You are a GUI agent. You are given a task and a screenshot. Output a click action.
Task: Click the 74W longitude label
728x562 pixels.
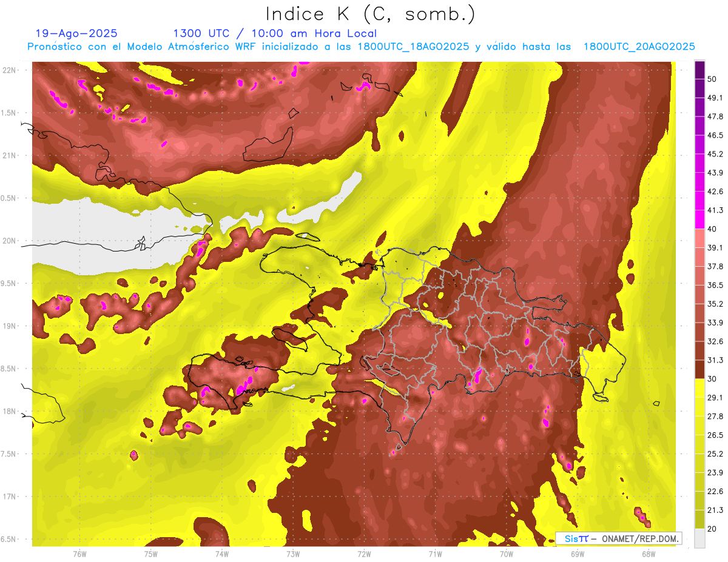[x=221, y=554]
